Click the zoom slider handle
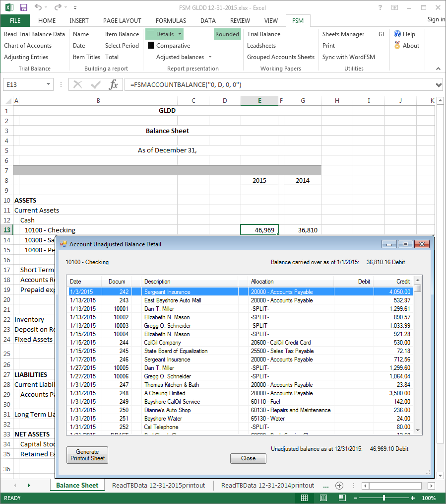The image size is (446, 504). [384, 498]
